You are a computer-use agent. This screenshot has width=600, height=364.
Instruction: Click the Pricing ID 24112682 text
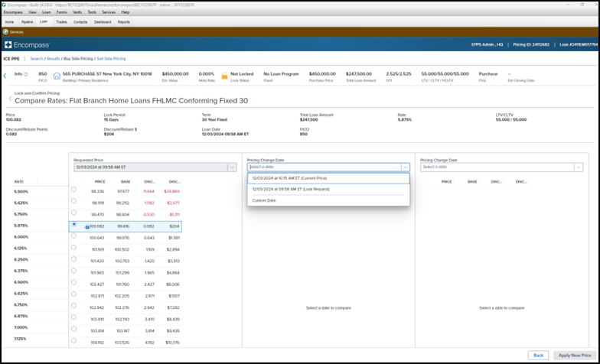click(x=531, y=44)
